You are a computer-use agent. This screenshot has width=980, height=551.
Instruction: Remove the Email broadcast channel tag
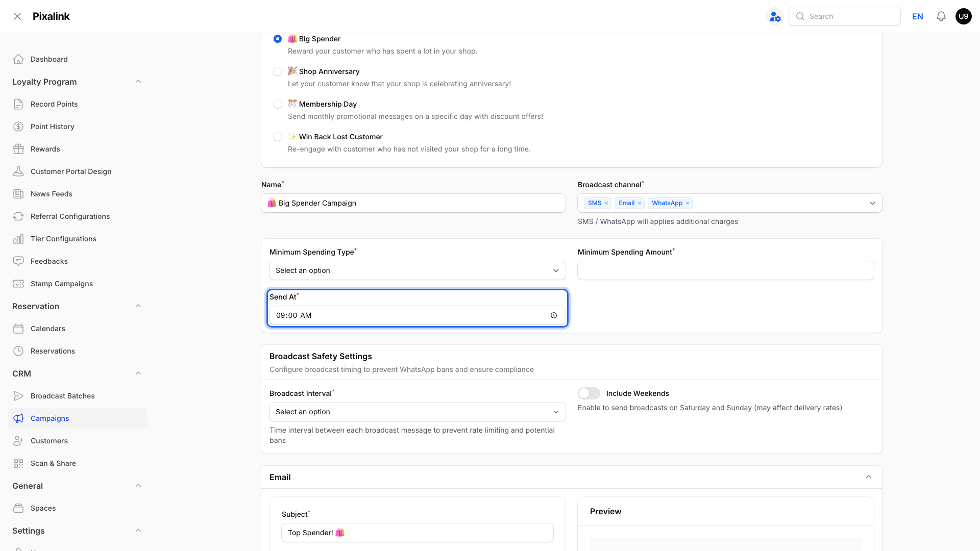point(640,203)
